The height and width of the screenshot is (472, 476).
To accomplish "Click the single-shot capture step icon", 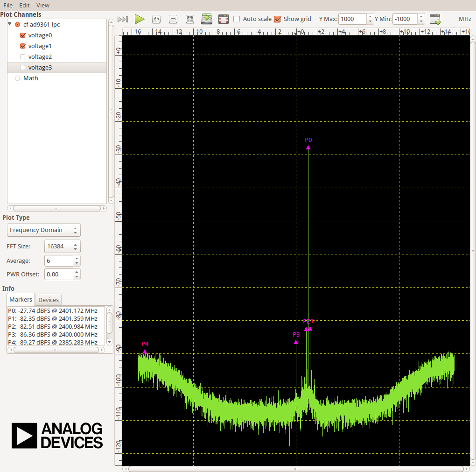I will (123, 20).
